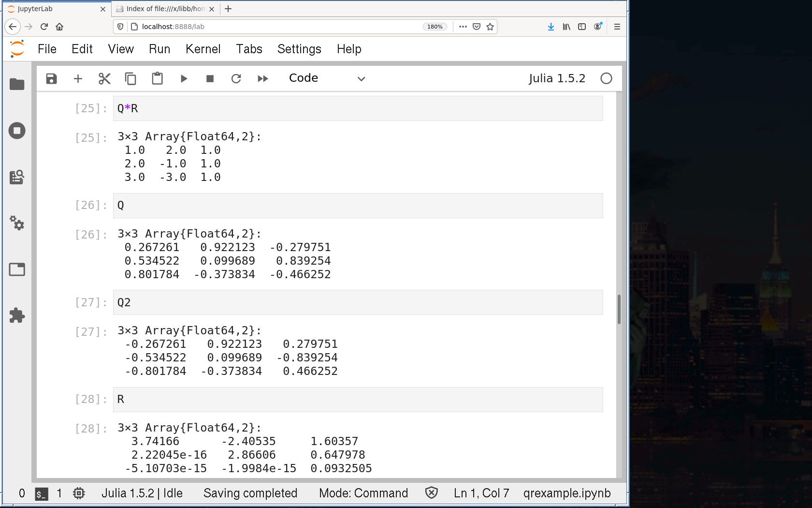Image resolution: width=812 pixels, height=508 pixels.
Task: Open the extension manager puzzle icon
Action: pyautogui.click(x=17, y=315)
